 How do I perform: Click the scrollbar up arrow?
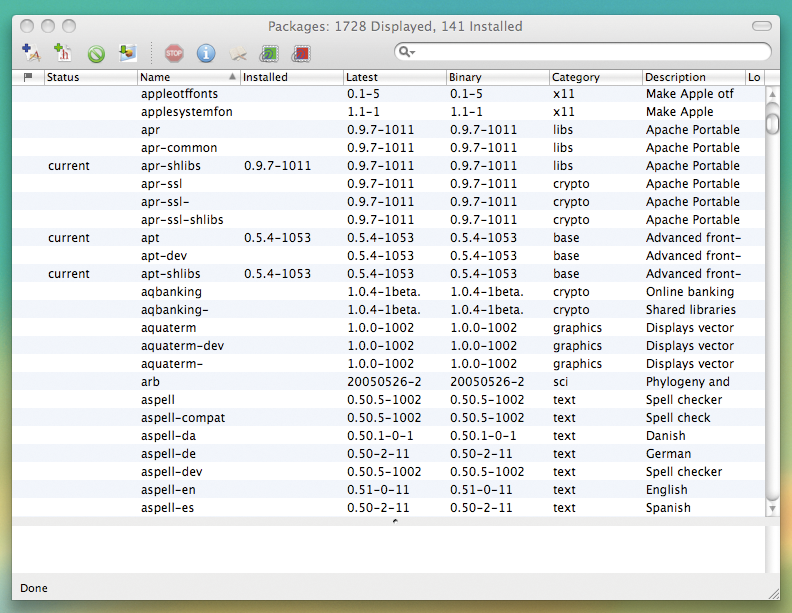tap(772, 94)
